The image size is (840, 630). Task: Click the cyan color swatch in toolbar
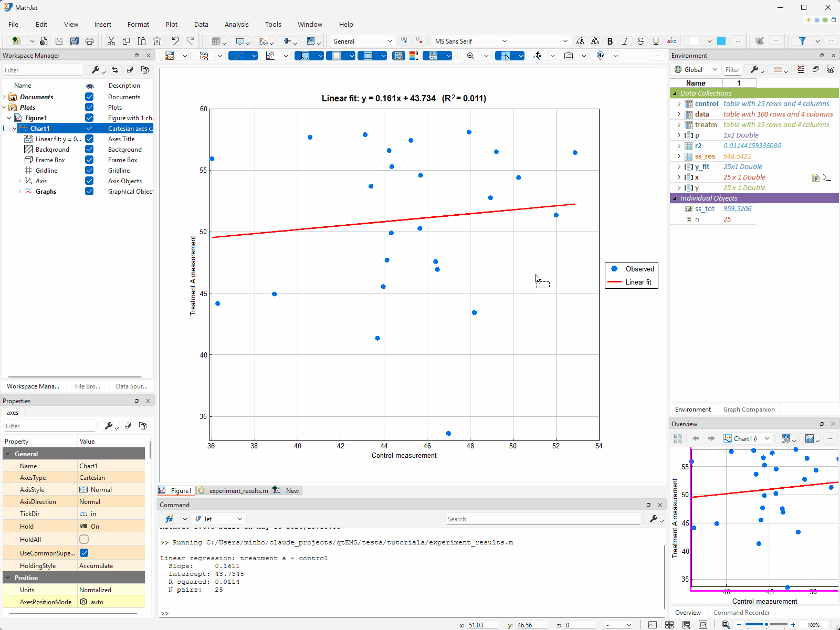coord(721,41)
